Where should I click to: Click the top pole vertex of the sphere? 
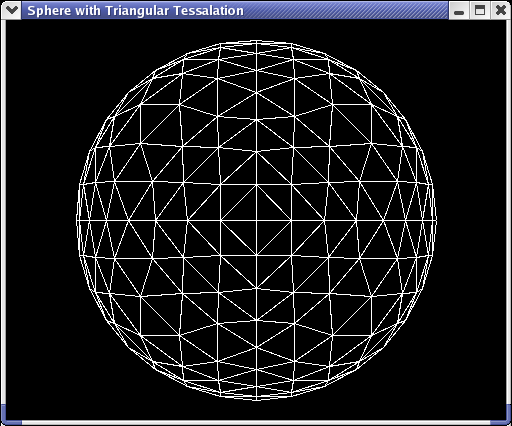point(257,41)
